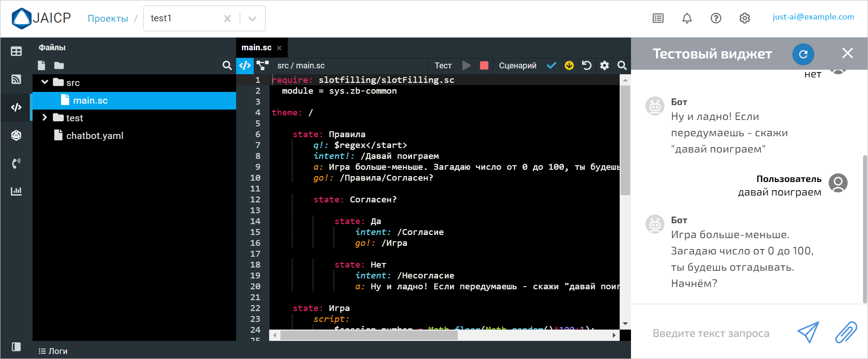Restart the test widget session
The width and height of the screenshot is (868, 359).
tap(803, 54)
